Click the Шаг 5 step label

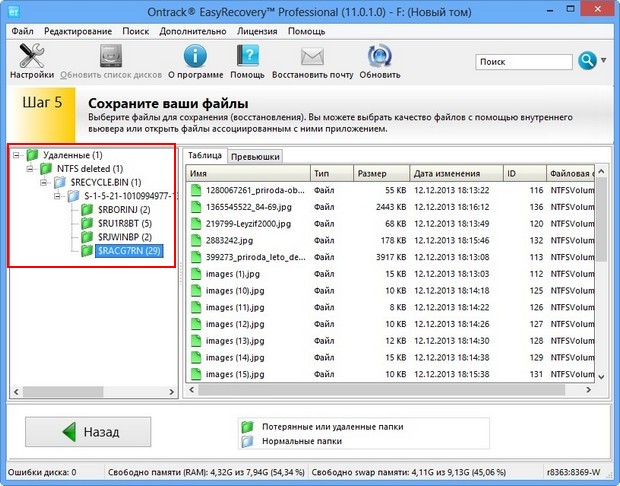pos(42,102)
